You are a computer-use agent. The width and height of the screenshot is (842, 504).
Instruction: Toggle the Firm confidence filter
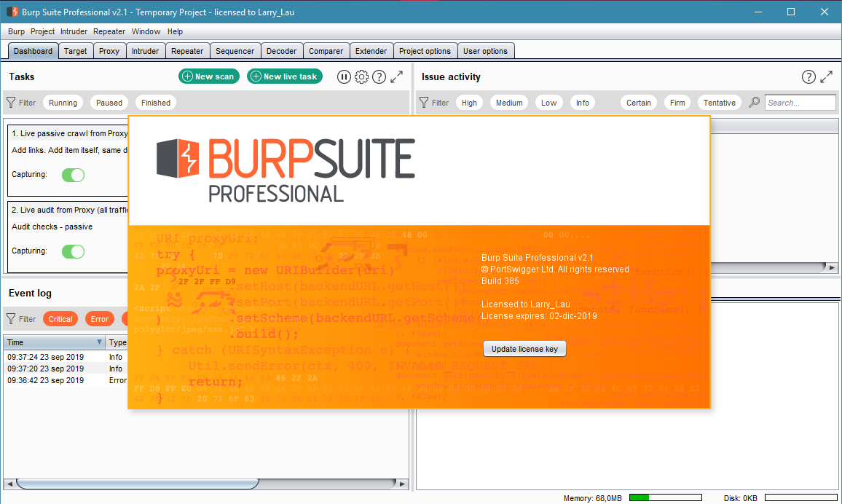click(677, 103)
